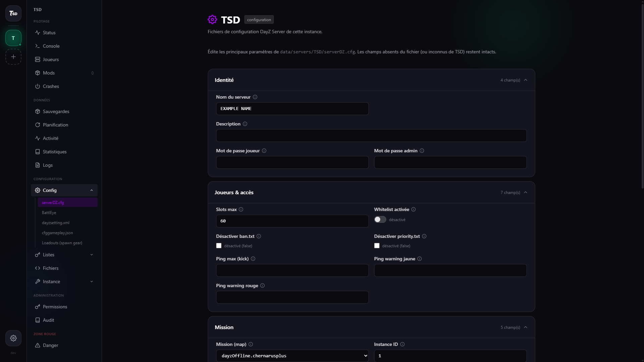Screen dimensions: 644x362
Task: Click the Ping warning rouge field
Action: point(292,297)
